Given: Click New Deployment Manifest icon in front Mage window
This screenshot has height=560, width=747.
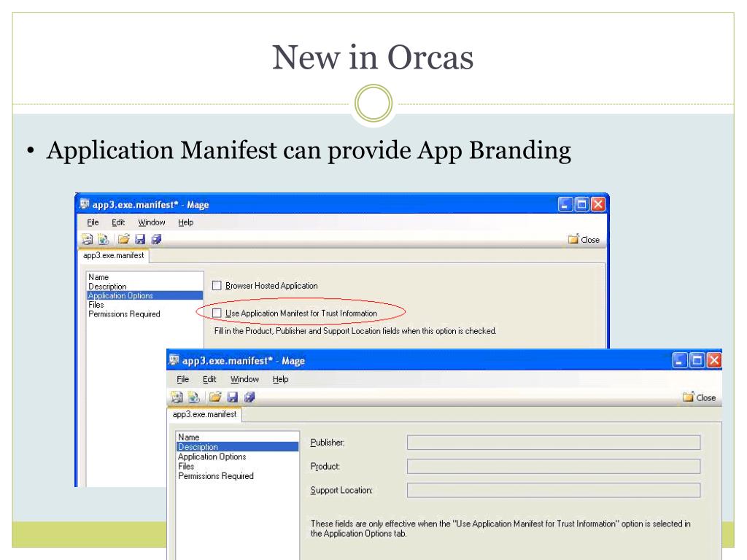Looking at the screenshot, I should click(x=193, y=397).
